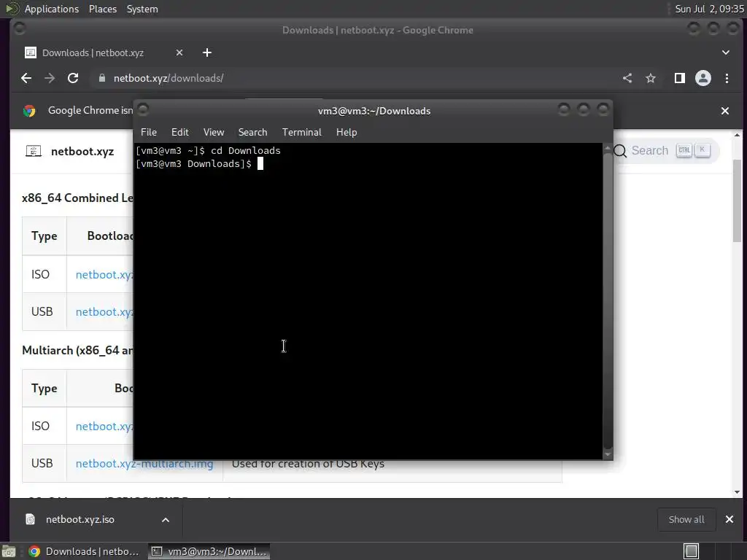The width and height of the screenshot is (747, 560).
Task: Click the Chrome page scrollbar thumb
Action: coord(737,201)
